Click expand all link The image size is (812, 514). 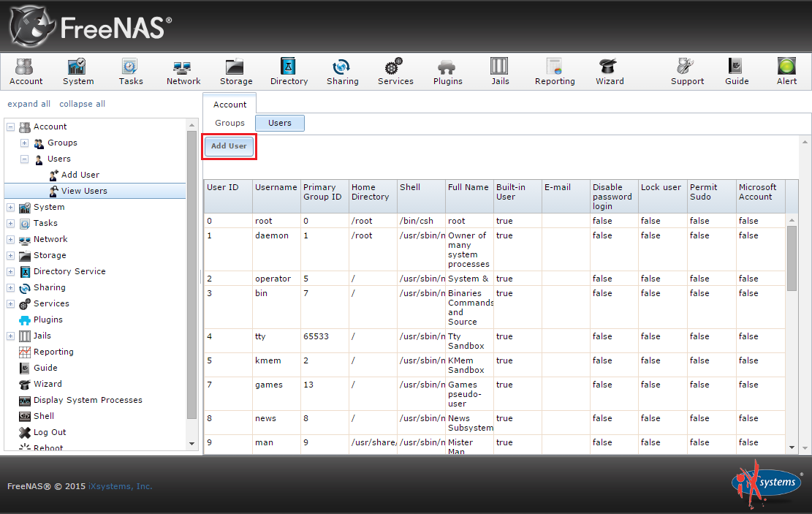[x=29, y=104]
